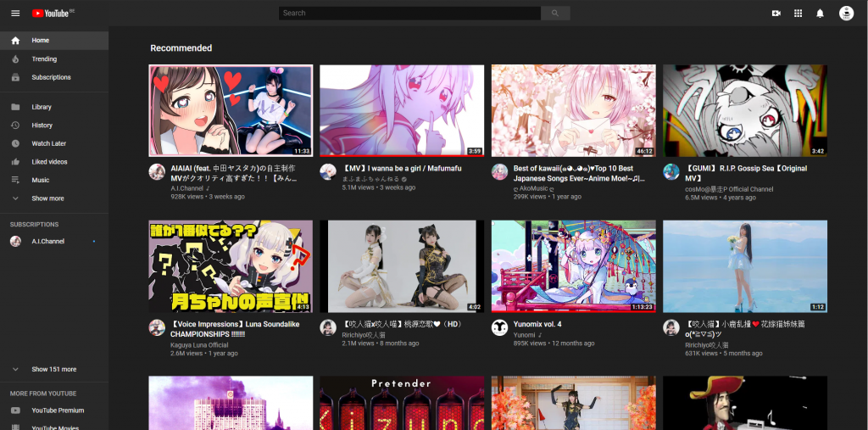Open YouTube Premium sidebar entry
The height and width of the screenshot is (430, 868).
[54, 410]
